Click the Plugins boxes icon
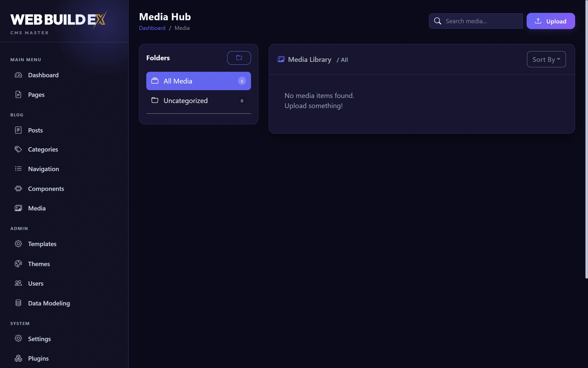 pos(18,358)
